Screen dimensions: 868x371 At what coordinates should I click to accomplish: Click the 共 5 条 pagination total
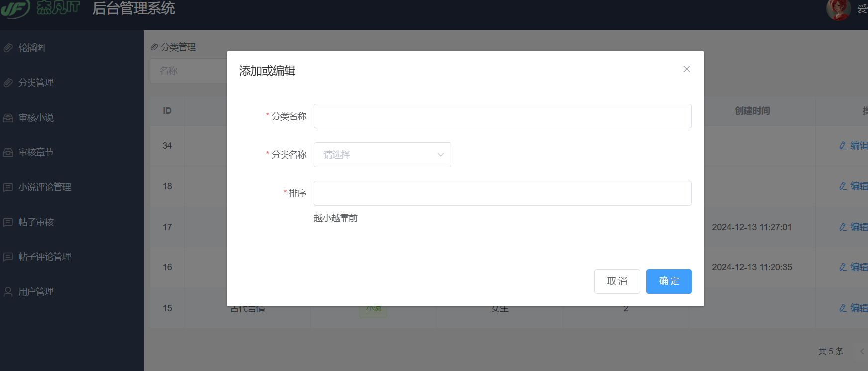(831, 351)
